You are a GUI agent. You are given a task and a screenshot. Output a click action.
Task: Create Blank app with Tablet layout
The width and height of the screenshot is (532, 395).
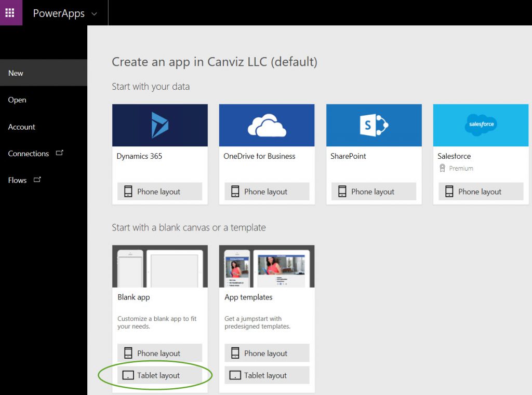[x=159, y=375]
